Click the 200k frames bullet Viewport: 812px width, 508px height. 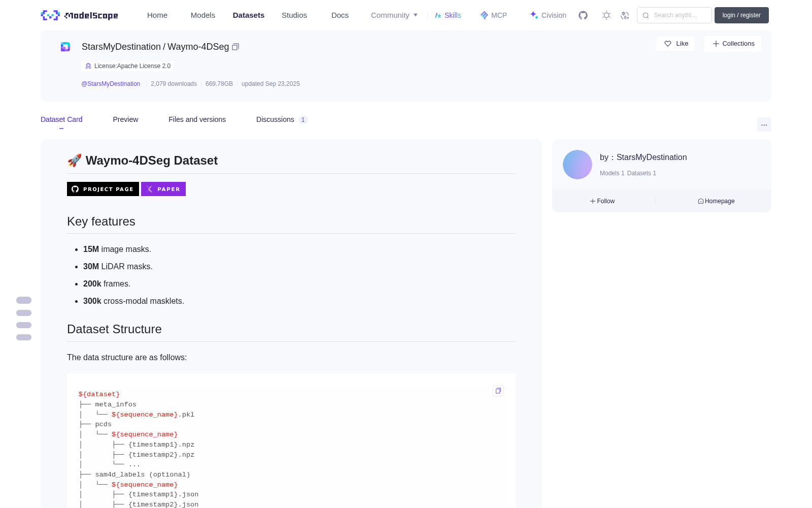click(107, 284)
